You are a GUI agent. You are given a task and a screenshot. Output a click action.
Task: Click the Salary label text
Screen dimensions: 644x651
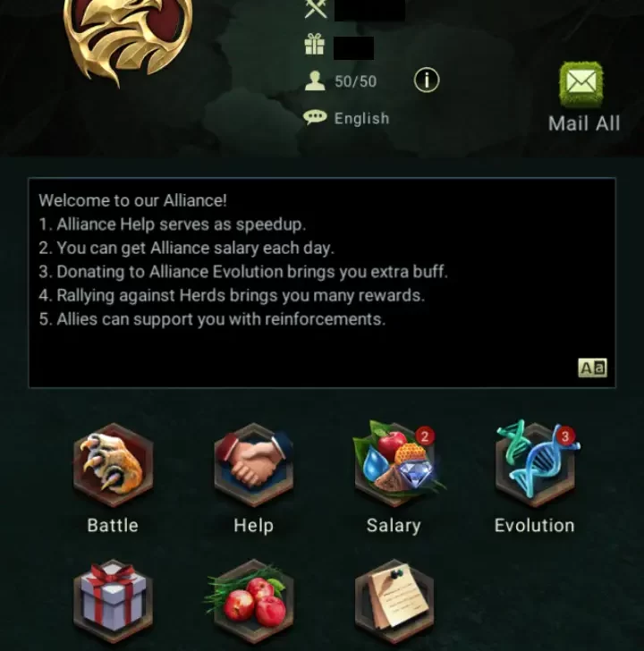click(394, 526)
